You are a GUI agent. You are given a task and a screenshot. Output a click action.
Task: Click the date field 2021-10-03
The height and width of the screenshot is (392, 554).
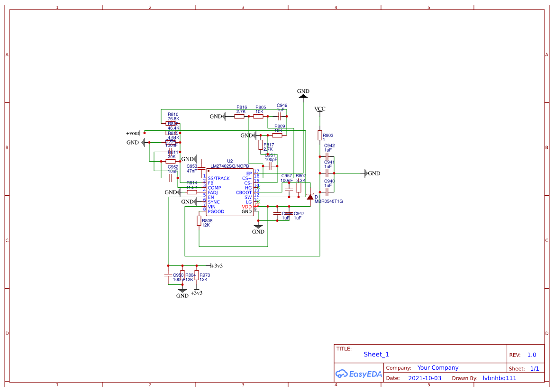pyautogui.click(x=424, y=378)
